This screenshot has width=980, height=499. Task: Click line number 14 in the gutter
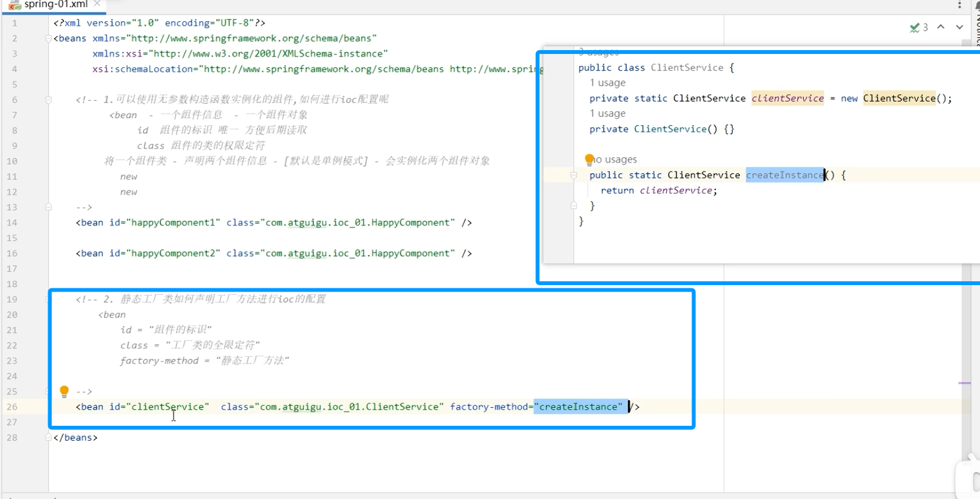[x=13, y=223]
